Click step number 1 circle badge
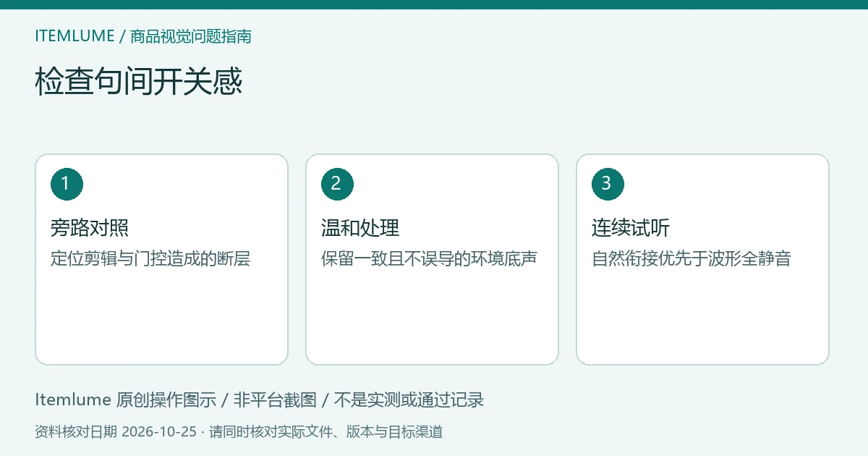The height and width of the screenshot is (456, 868). point(67,184)
